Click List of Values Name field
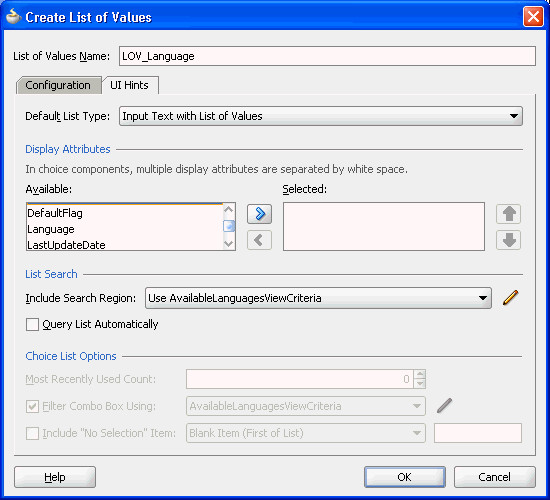The width and height of the screenshot is (550, 500). coord(327,56)
